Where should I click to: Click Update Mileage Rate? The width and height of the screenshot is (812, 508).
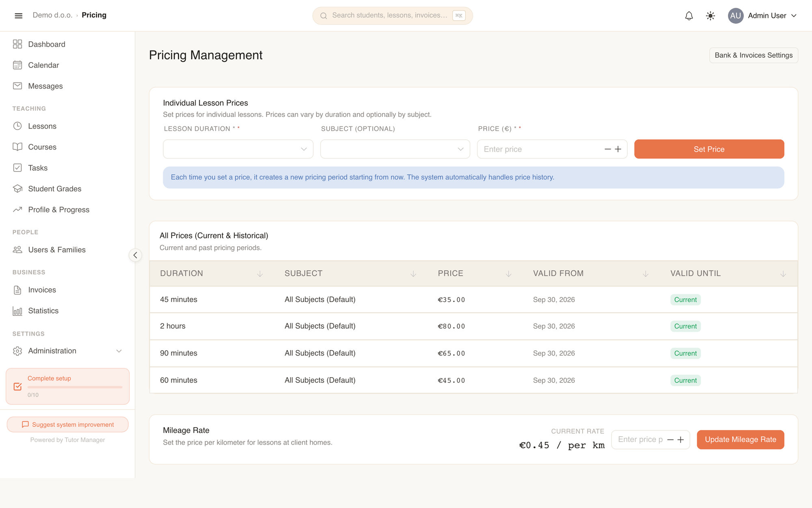(741, 440)
